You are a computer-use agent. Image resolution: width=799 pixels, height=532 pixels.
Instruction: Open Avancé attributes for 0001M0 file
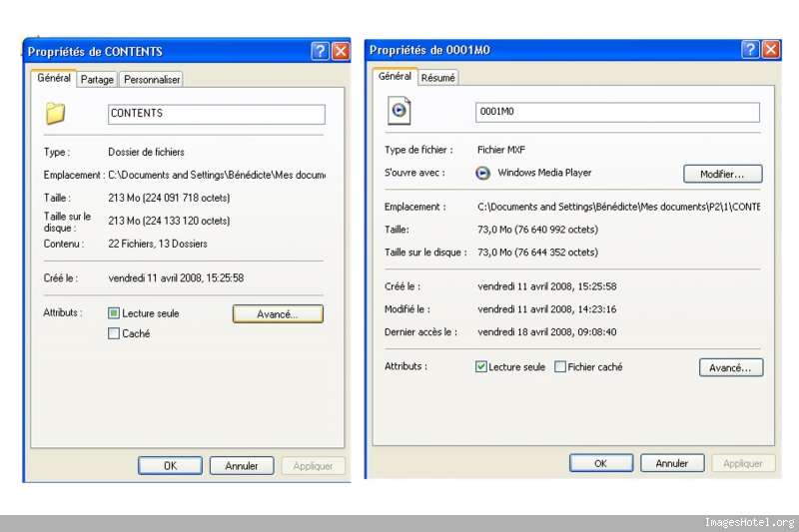(x=731, y=367)
